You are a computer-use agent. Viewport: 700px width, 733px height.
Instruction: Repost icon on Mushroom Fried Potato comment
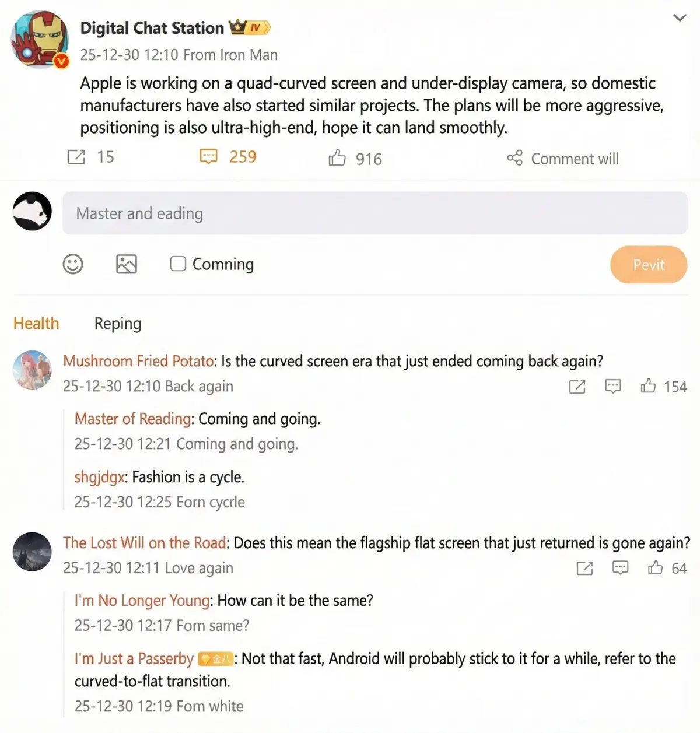[577, 387]
